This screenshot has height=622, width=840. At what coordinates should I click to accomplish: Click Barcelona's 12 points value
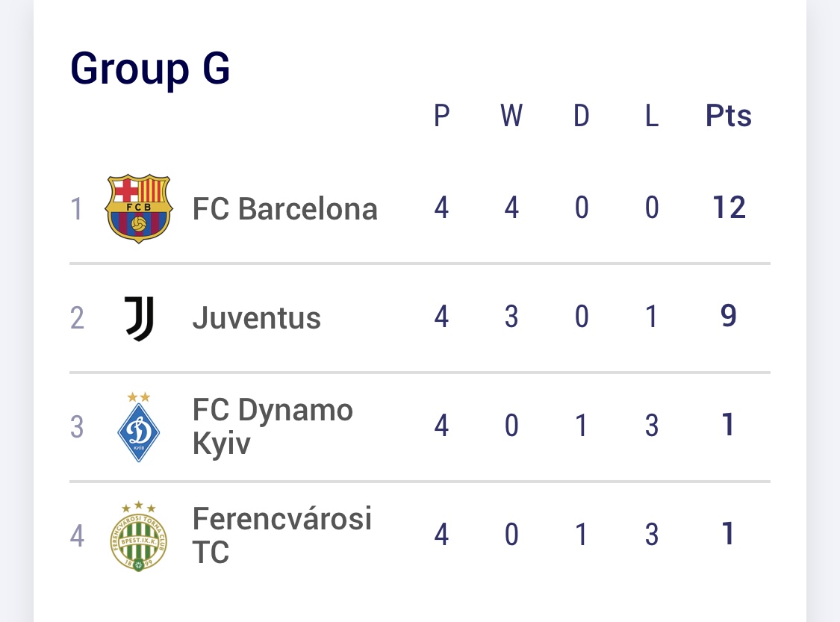pos(728,208)
